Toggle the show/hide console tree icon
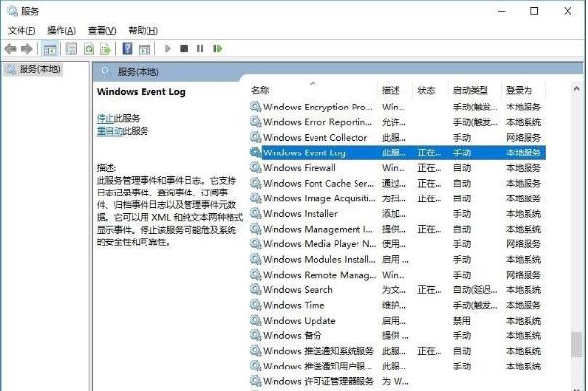Screen dimensions: 588x391 [50, 49]
